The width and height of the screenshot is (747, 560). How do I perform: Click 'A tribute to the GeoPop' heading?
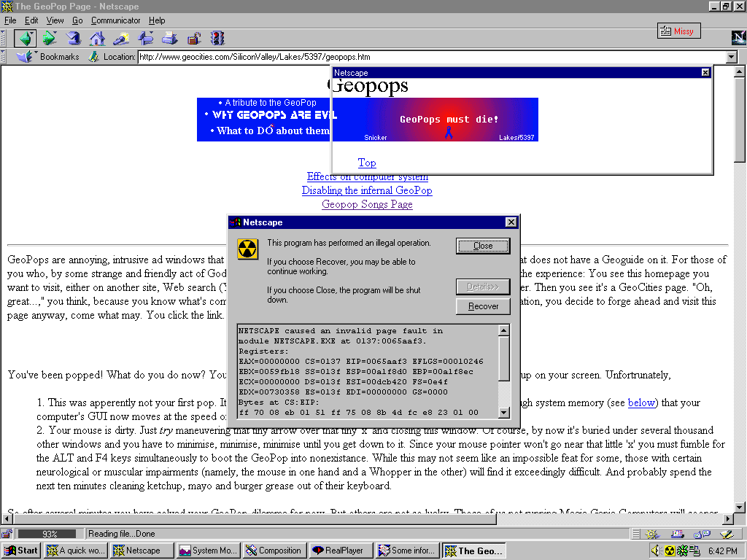tap(270, 102)
